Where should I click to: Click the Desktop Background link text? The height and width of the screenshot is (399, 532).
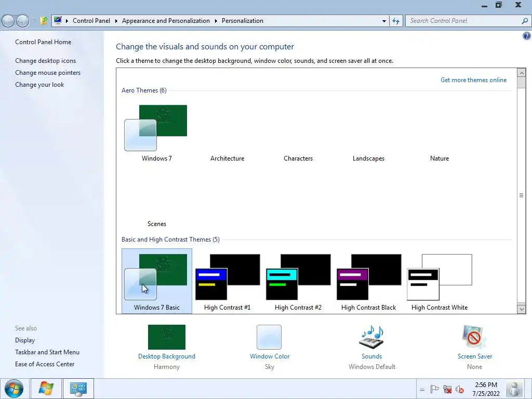[167, 356]
